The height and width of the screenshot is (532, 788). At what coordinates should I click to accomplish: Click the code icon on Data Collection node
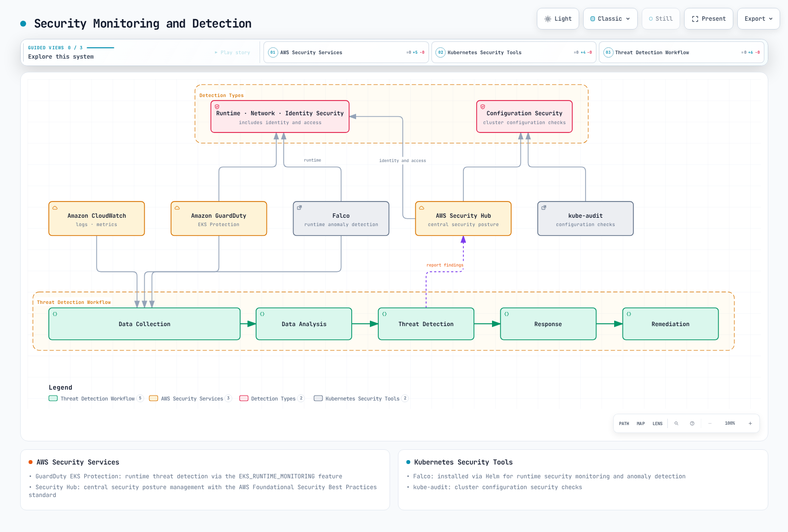pyautogui.click(x=55, y=314)
